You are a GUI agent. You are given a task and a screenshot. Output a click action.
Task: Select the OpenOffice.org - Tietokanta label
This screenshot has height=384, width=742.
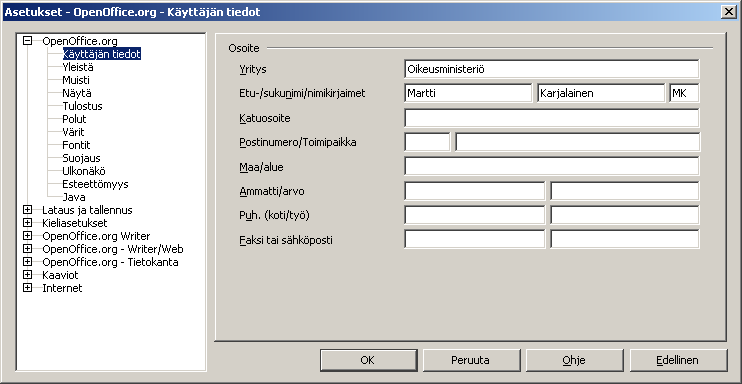(x=110, y=262)
